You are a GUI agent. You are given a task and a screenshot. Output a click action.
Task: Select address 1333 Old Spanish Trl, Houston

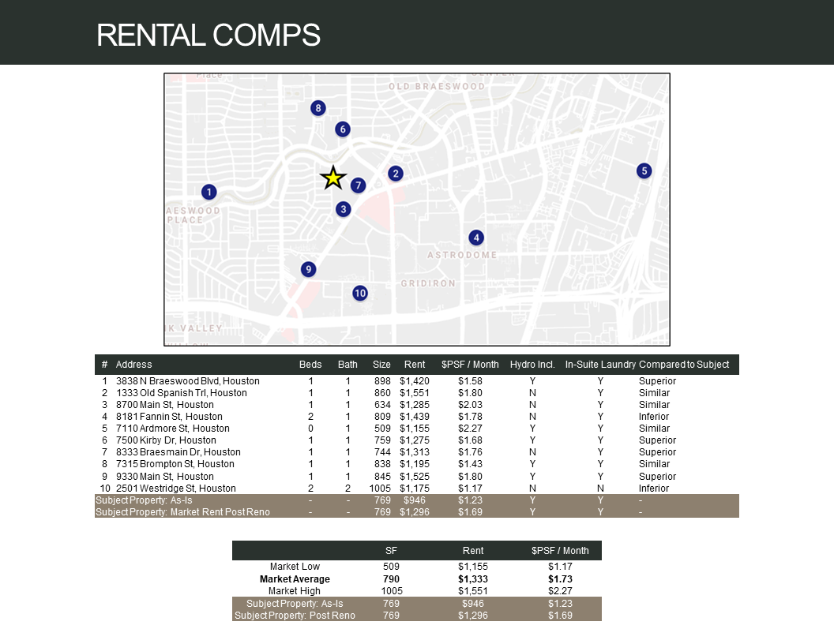182,393
